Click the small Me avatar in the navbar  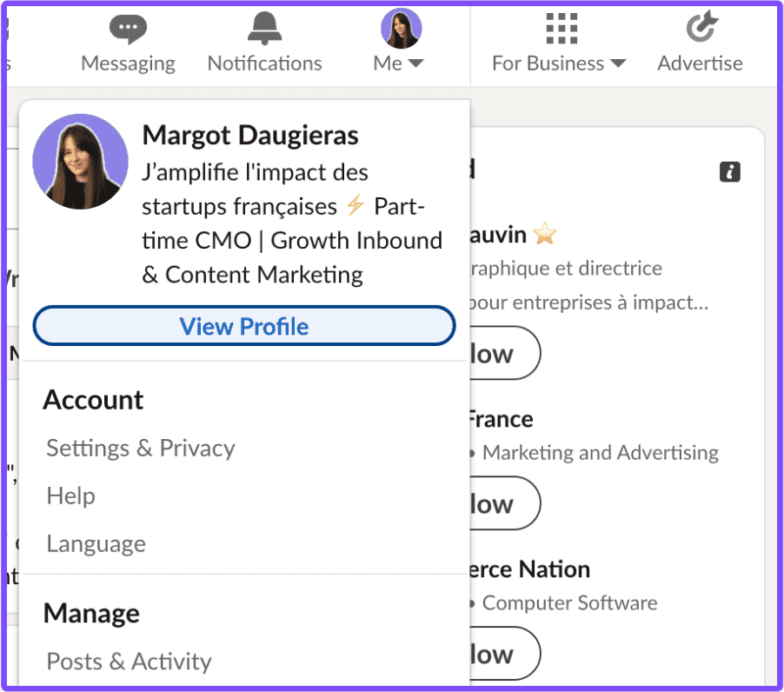tap(401, 29)
